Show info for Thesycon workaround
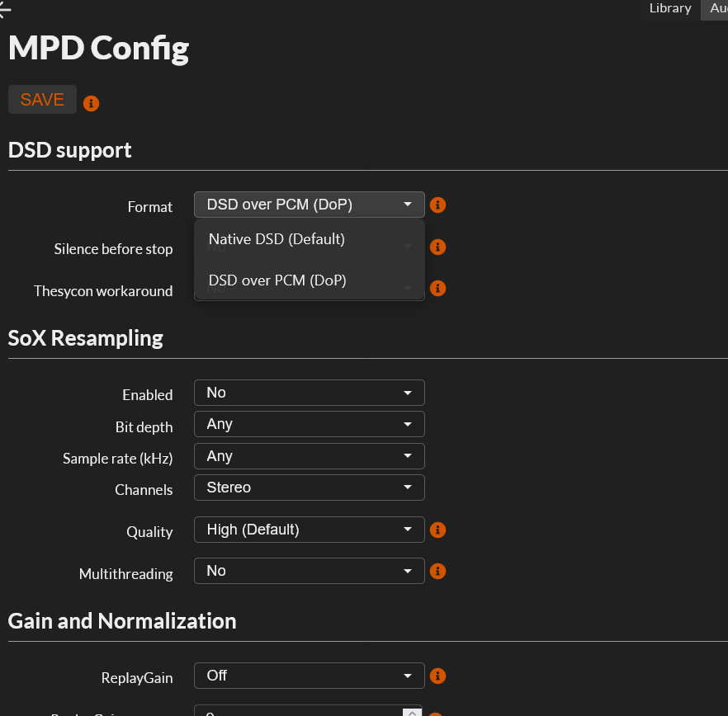728x716 pixels. click(x=437, y=288)
